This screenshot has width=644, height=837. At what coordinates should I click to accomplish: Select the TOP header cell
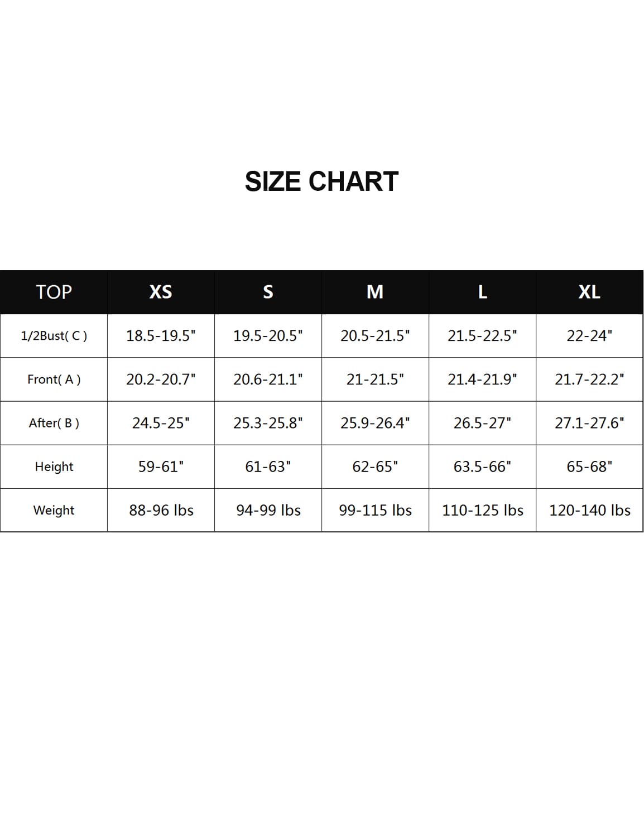(x=54, y=292)
